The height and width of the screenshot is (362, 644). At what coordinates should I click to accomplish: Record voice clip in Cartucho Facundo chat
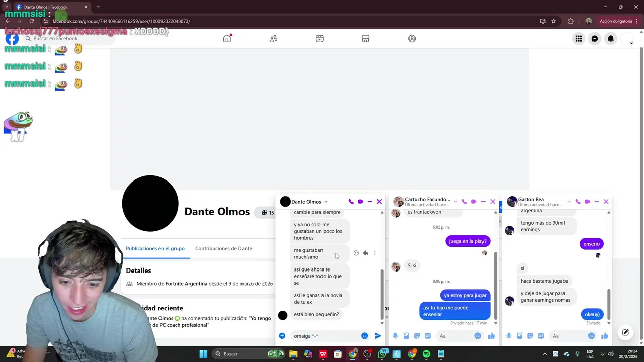pos(395,336)
